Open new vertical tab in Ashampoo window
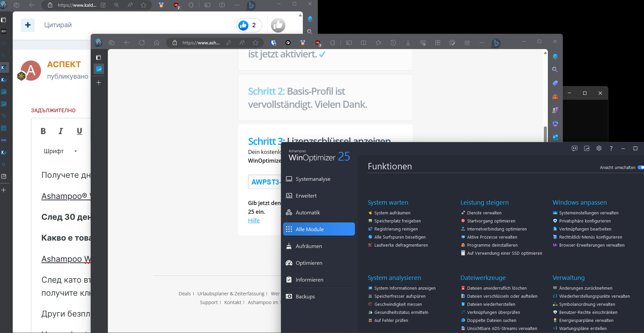Screen dimensions: 644x333 [x=98, y=82]
